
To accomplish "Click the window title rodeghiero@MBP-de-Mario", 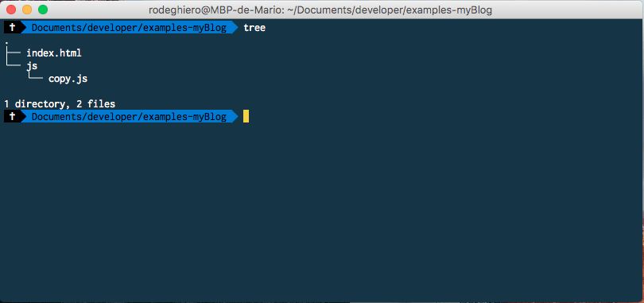I will pos(320,10).
